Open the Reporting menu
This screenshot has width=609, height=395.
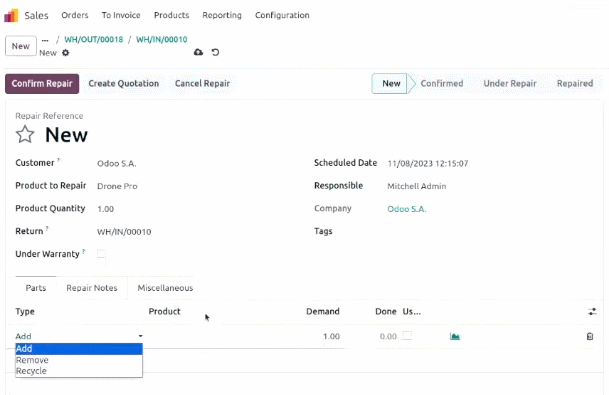222,15
